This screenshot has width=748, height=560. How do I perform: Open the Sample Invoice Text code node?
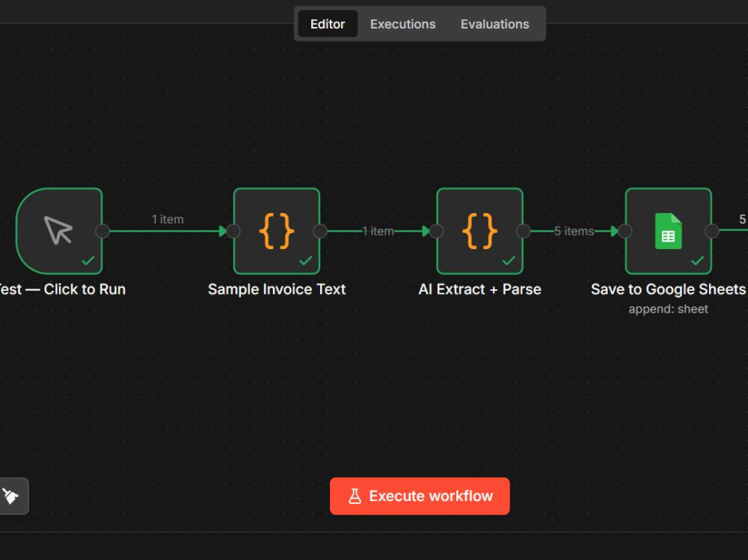277,231
